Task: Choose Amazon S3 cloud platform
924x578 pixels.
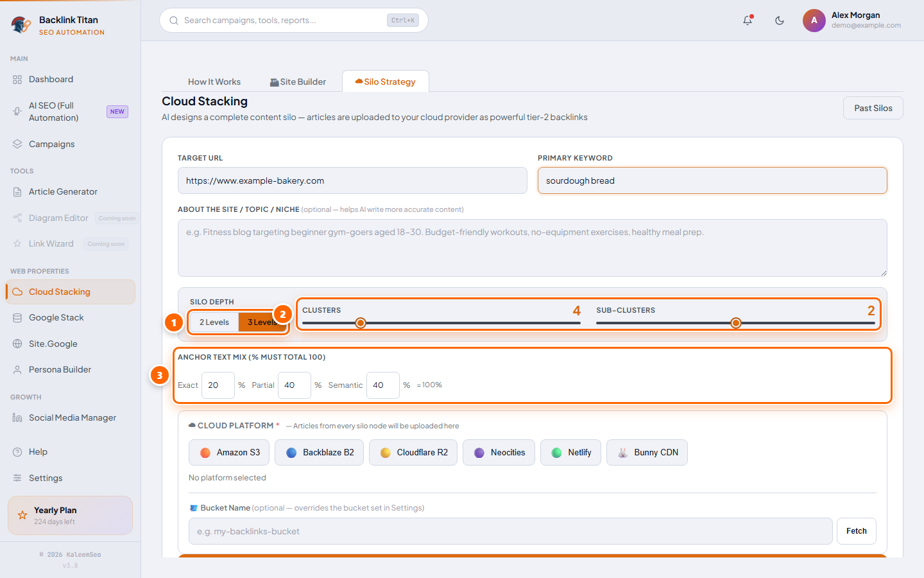Action: (229, 452)
